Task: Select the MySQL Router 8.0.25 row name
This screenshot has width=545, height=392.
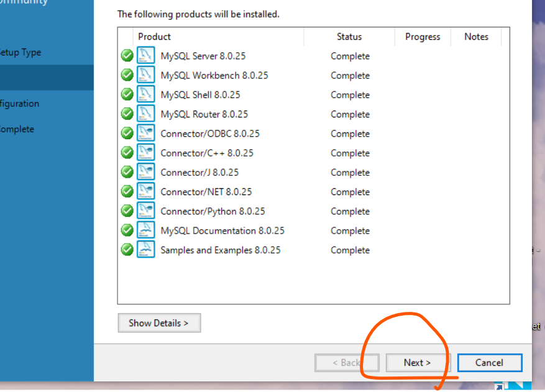Action: point(204,114)
